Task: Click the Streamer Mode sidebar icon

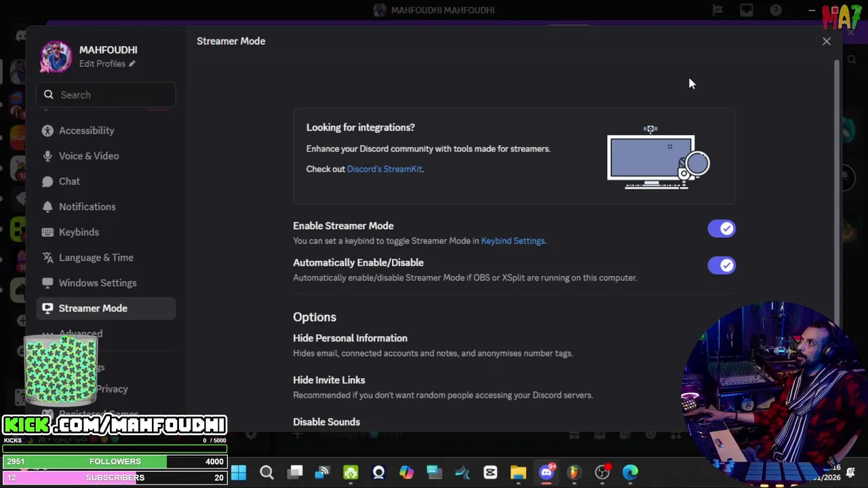Action: pos(47,308)
